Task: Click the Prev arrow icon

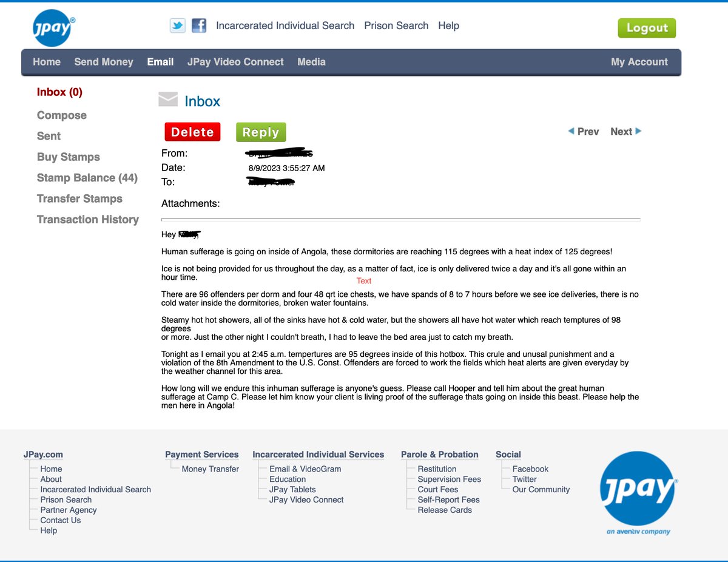Action: 571,131
